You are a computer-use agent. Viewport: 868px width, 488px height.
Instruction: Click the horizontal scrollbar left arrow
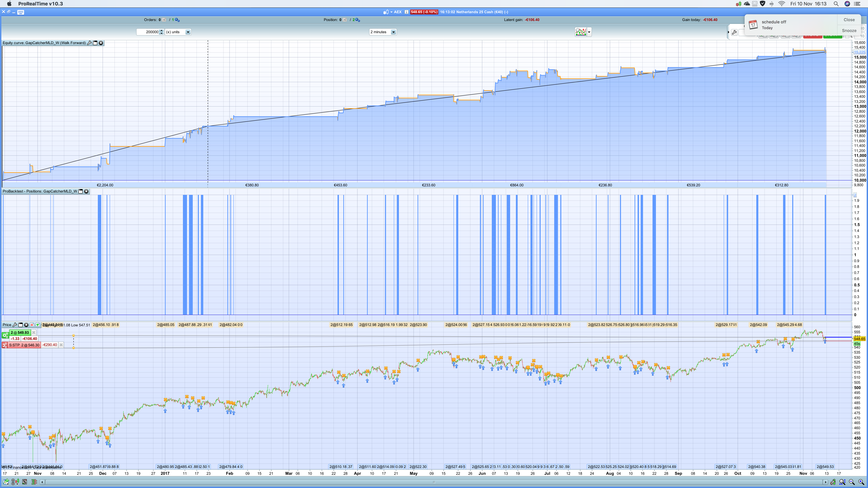(x=42, y=482)
